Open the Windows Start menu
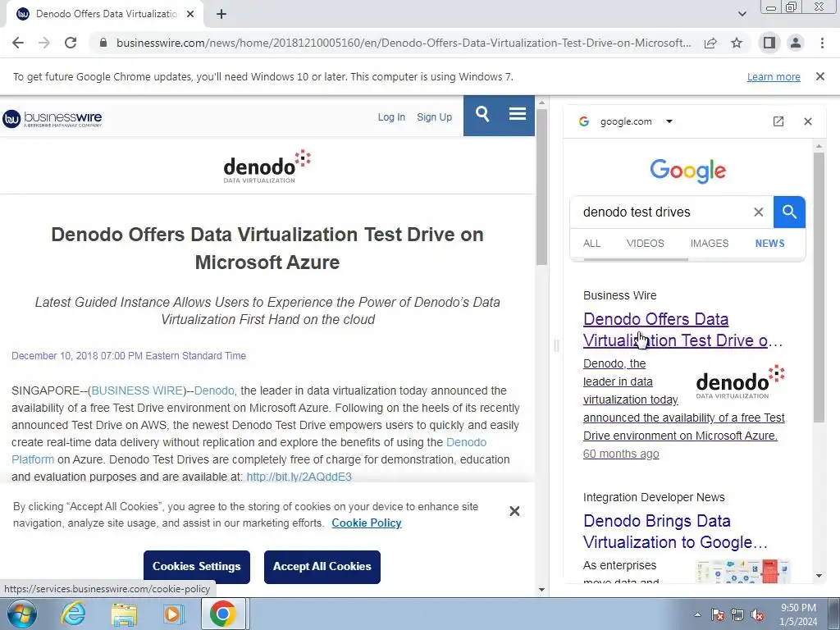This screenshot has height=630, width=840. [22, 614]
